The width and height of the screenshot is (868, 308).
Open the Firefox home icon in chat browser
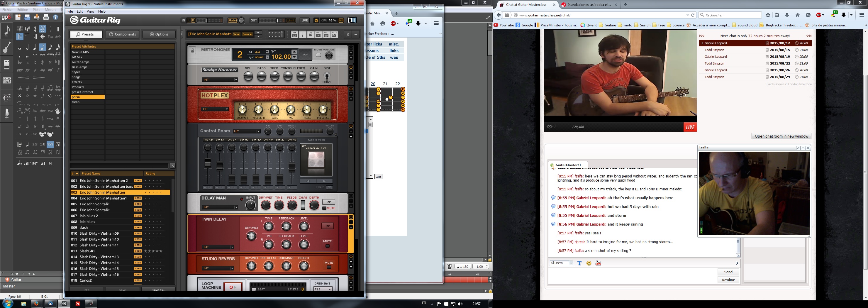click(797, 15)
